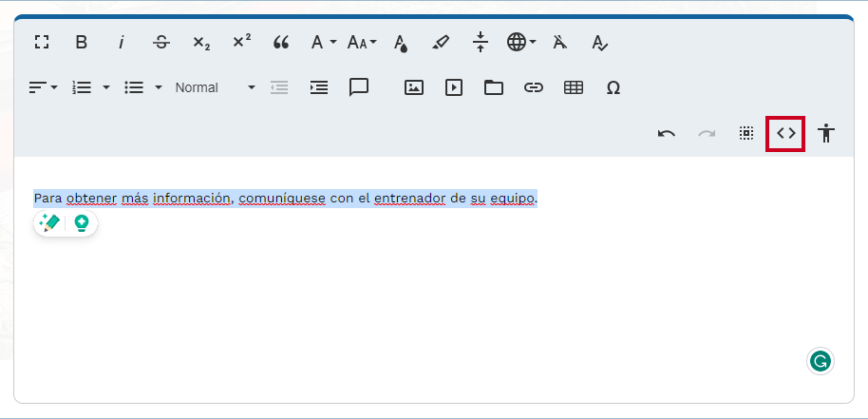Insert an image
The width and height of the screenshot is (868, 419).
click(413, 87)
